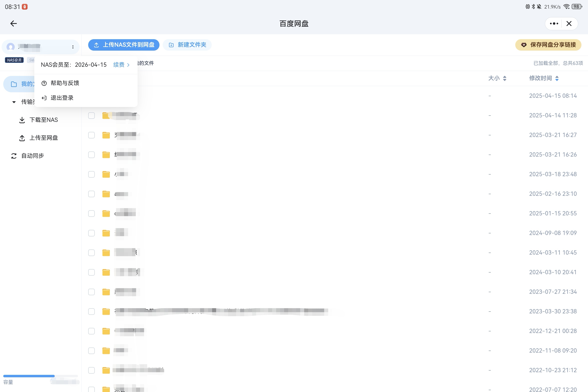Click the user avatar icon
588x392 pixels.
(x=10, y=47)
